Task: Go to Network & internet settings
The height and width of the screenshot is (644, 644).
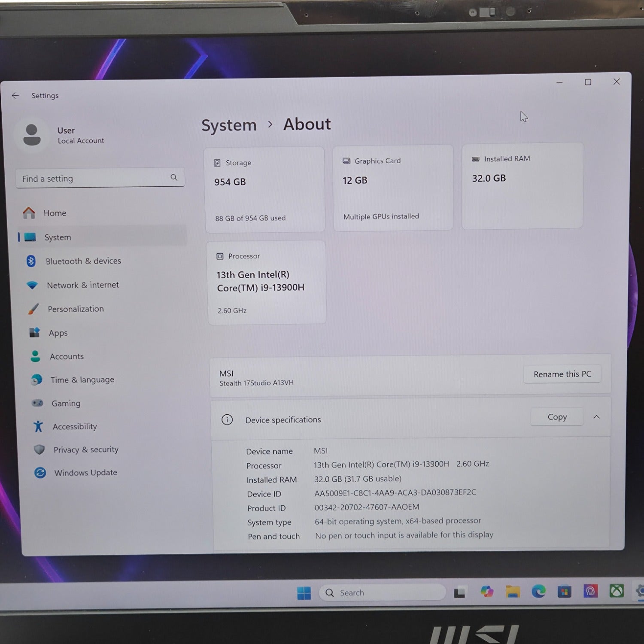Action: [82, 285]
